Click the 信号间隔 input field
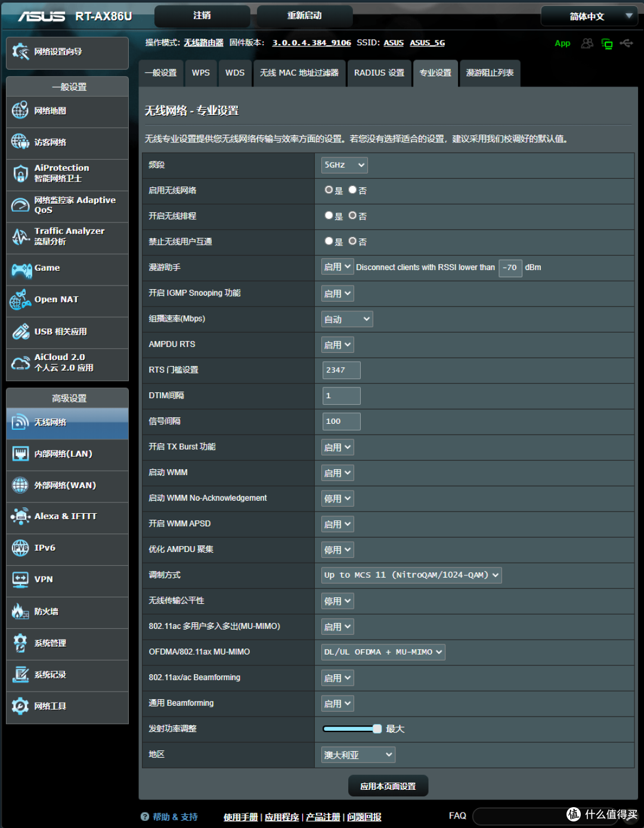The image size is (644, 828). [x=341, y=421]
